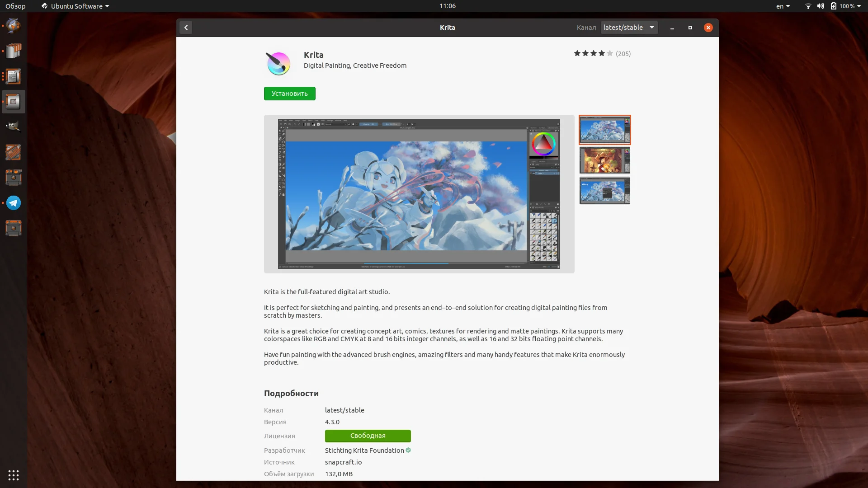This screenshot has width=868, height=488.
Task: Click the Wi-Fi status icon
Action: tap(808, 6)
